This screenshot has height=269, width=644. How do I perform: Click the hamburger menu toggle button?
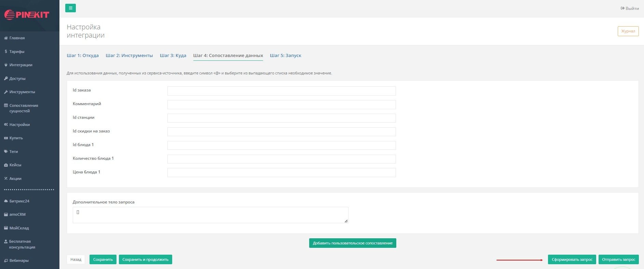pyautogui.click(x=70, y=8)
